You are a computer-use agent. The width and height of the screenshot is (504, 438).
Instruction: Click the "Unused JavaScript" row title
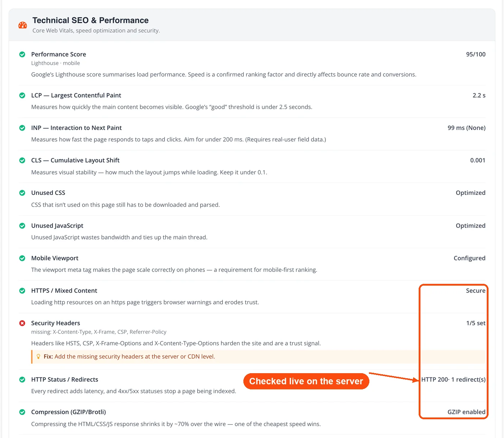coord(57,226)
